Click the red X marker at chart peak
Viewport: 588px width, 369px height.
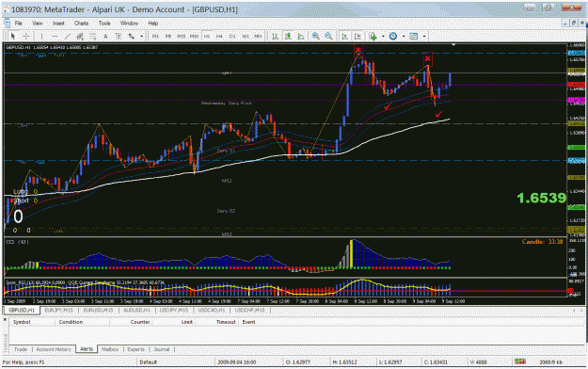(358, 50)
